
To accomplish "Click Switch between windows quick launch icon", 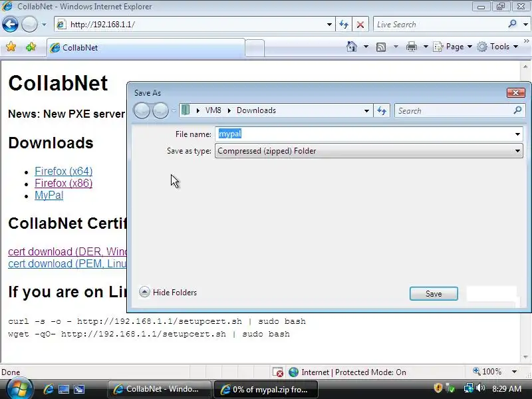I will click(x=79, y=389).
